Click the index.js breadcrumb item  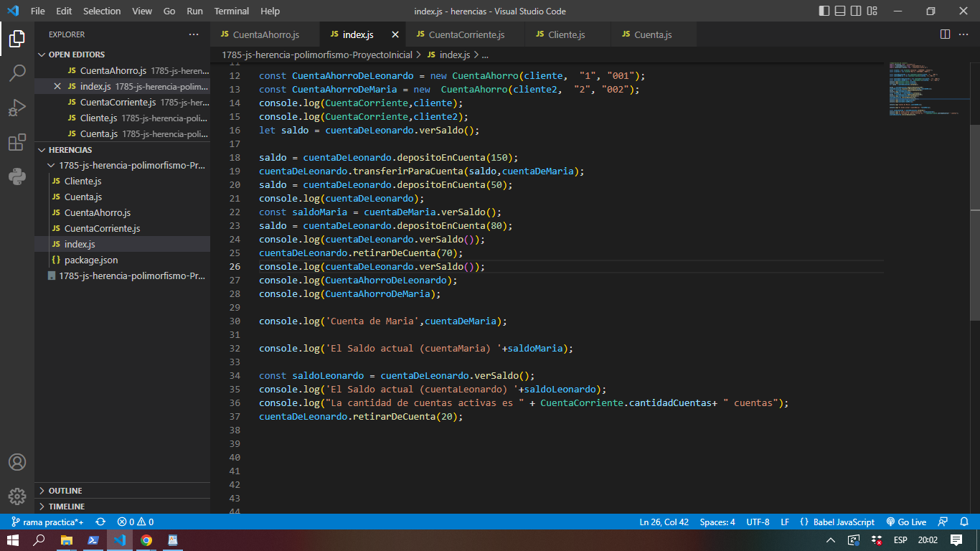pyautogui.click(x=448, y=55)
